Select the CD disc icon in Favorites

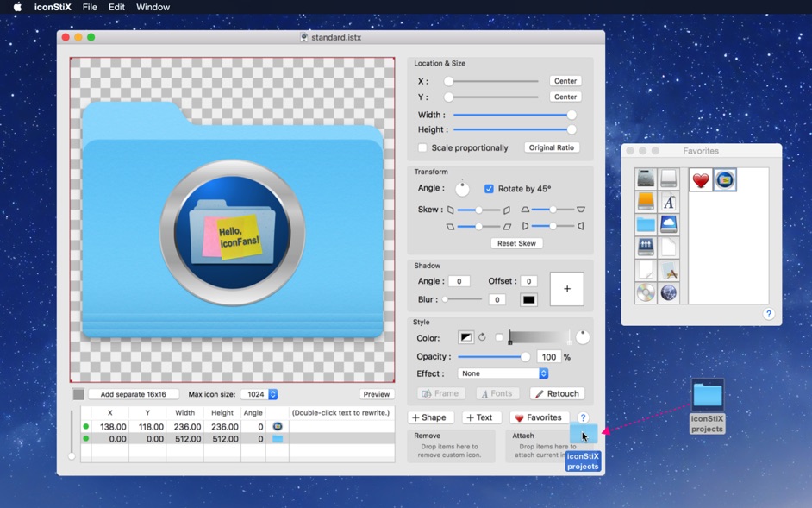point(646,293)
